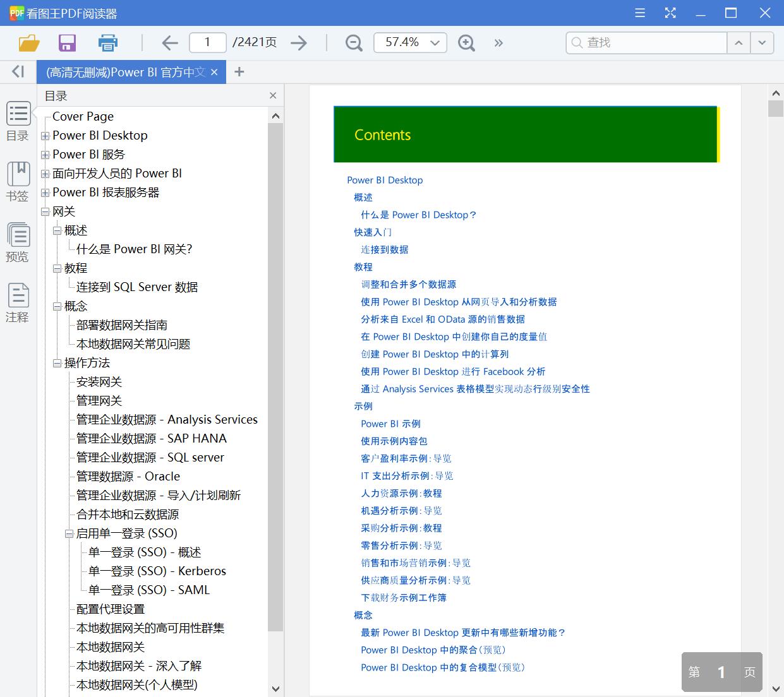784x697 pixels.
Task: Zoom in with the plus magnifier
Action: point(466,43)
